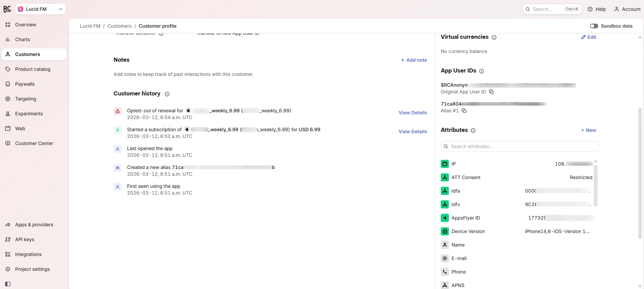Click the right panel vertical scrollbar
The height and width of the screenshot is (289, 644).
pos(640,173)
